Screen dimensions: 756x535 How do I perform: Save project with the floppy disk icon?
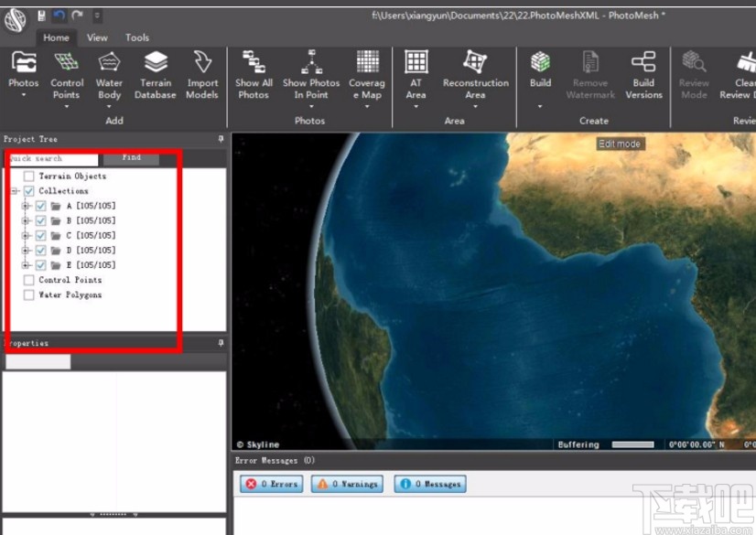click(41, 16)
